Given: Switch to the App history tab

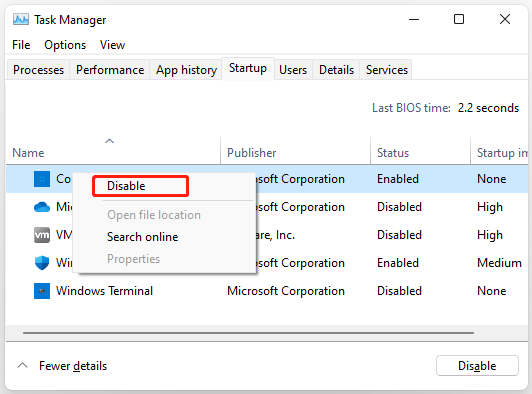Looking at the screenshot, I should point(186,70).
